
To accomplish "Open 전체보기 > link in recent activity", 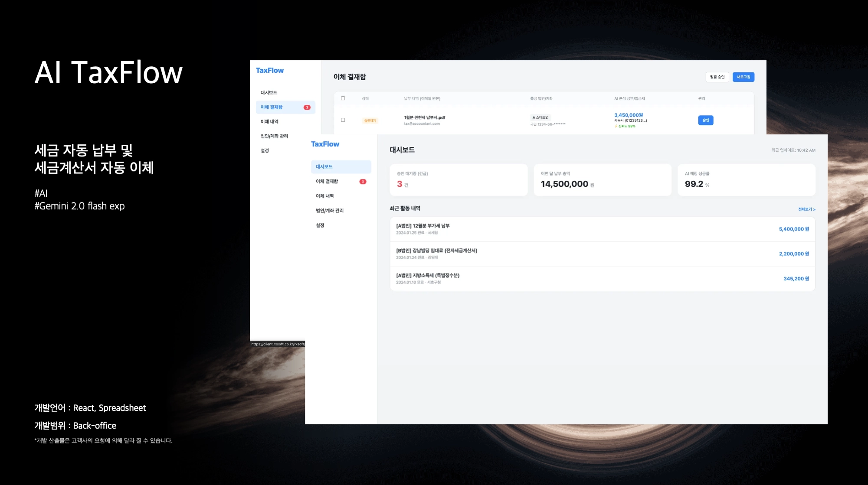I will 806,209.
